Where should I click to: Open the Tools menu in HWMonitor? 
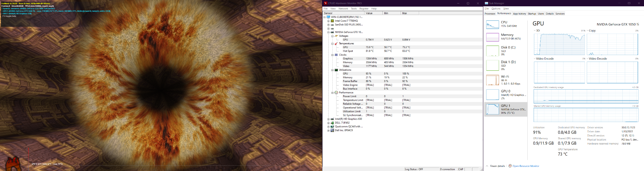(354, 8)
